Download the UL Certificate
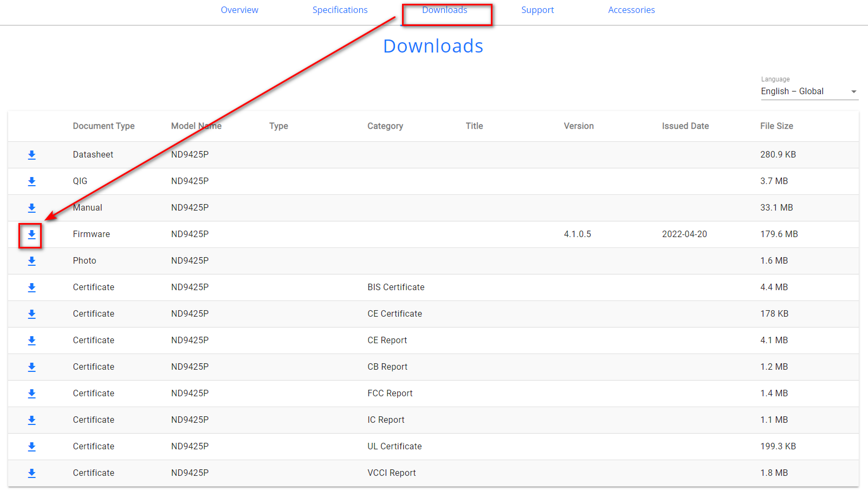Viewport: 868px width, 491px height. [x=31, y=447]
